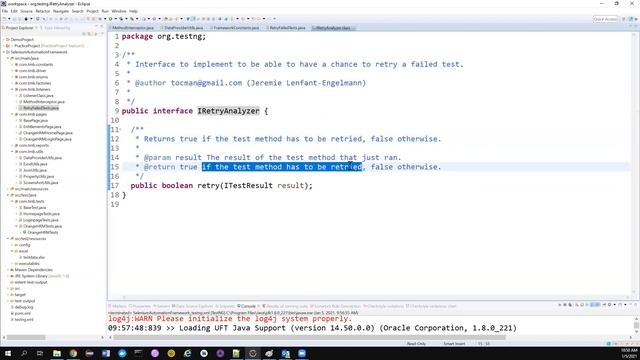Screen dimensions: 640x360
Task: Open the Console view tab
Action: tap(247, 306)
